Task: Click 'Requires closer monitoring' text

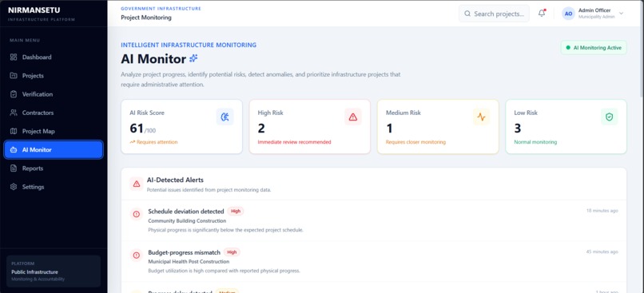Action: [x=415, y=142]
